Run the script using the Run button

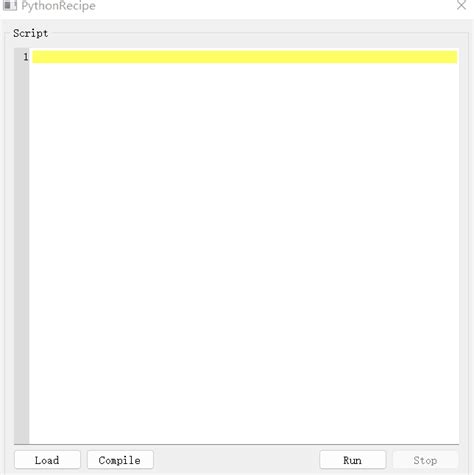352,460
